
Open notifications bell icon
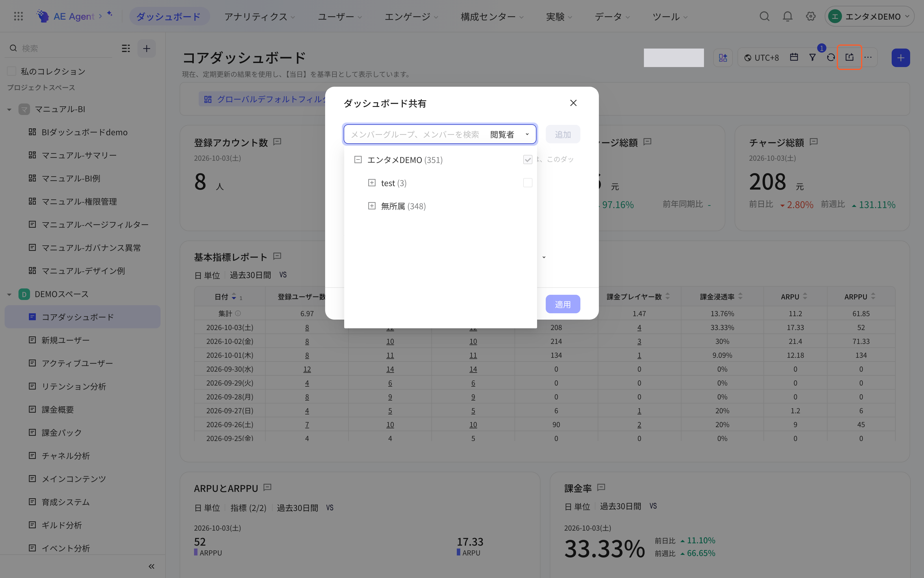coord(787,16)
